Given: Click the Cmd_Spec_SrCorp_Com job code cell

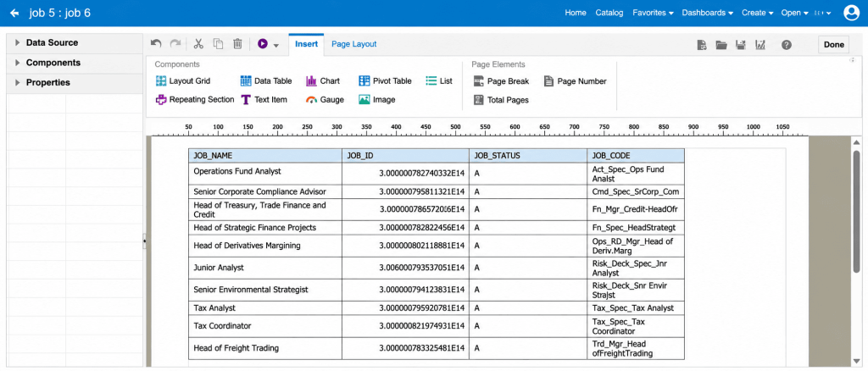Looking at the screenshot, I should [636, 192].
